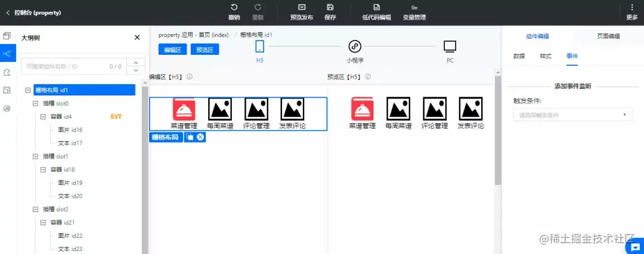Click the 发表评论 image in the editing area
Screen dimensions: 644x254
coord(292,109)
